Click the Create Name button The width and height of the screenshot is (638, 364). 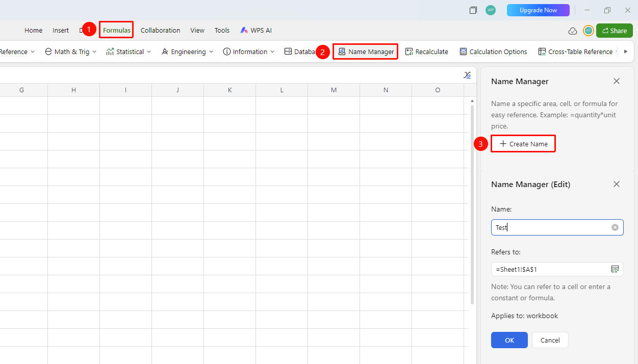click(x=523, y=144)
